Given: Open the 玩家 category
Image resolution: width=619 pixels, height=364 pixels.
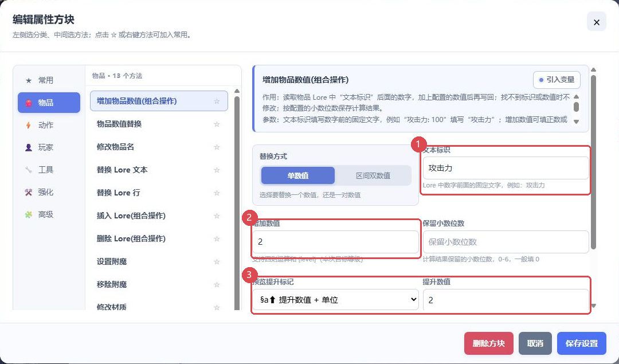Looking at the screenshot, I should pyautogui.click(x=49, y=147).
